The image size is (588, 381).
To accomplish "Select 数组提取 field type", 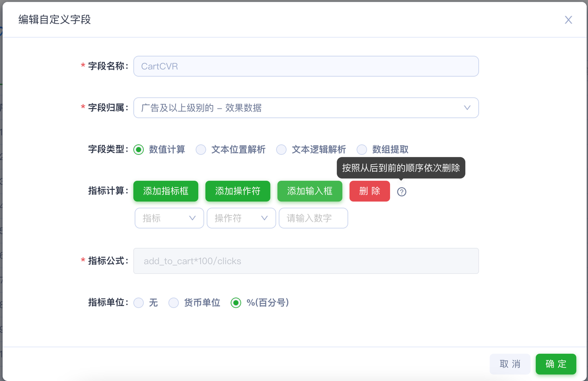I will pyautogui.click(x=362, y=150).
